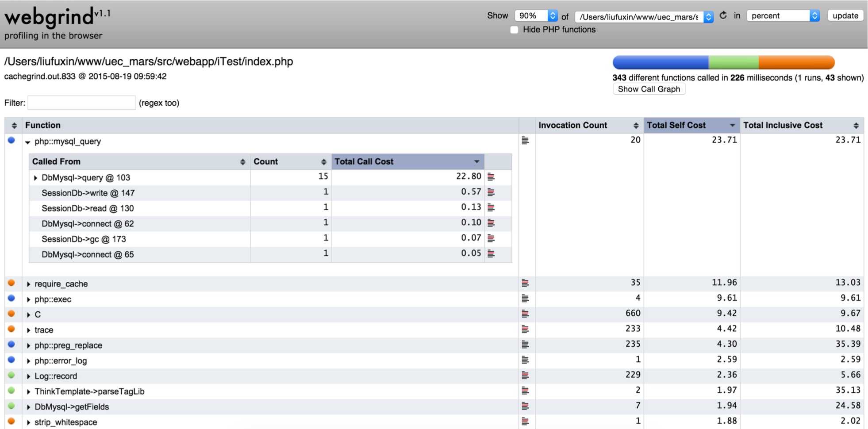Select the php::error_log function name

(x=61, y=360)
